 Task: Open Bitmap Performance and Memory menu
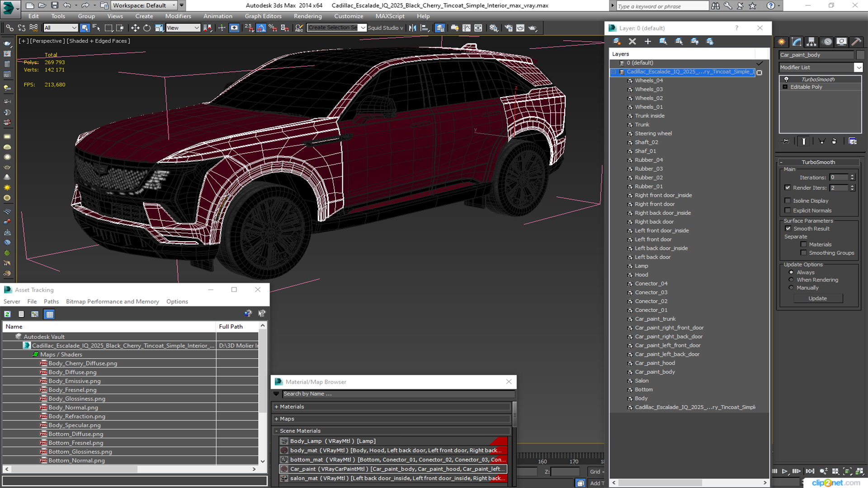pyautogui.click(x=113, y=301)
